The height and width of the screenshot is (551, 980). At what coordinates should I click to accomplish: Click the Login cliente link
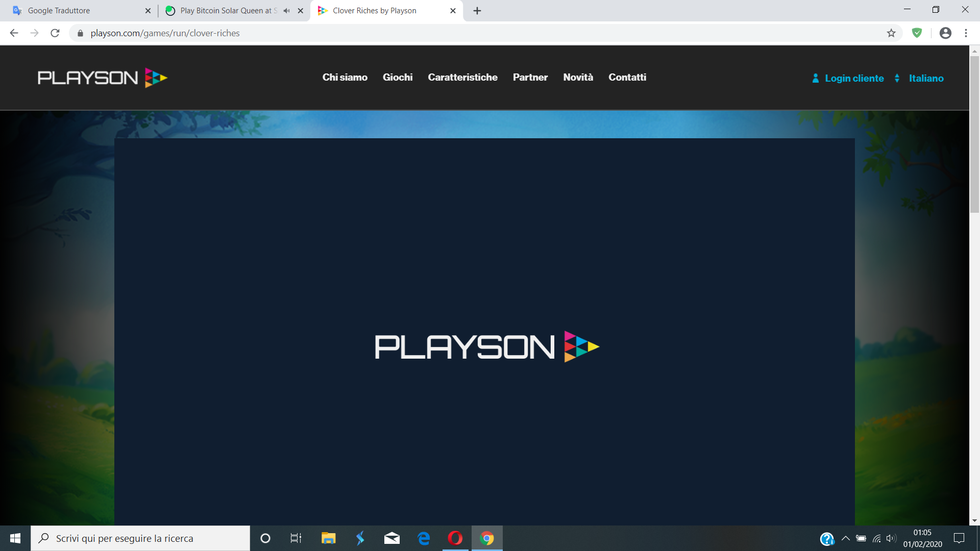coord(854,78)
